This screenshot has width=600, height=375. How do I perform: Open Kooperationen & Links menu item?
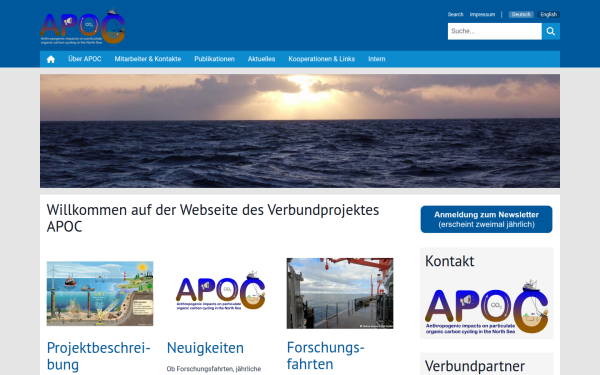321,59
